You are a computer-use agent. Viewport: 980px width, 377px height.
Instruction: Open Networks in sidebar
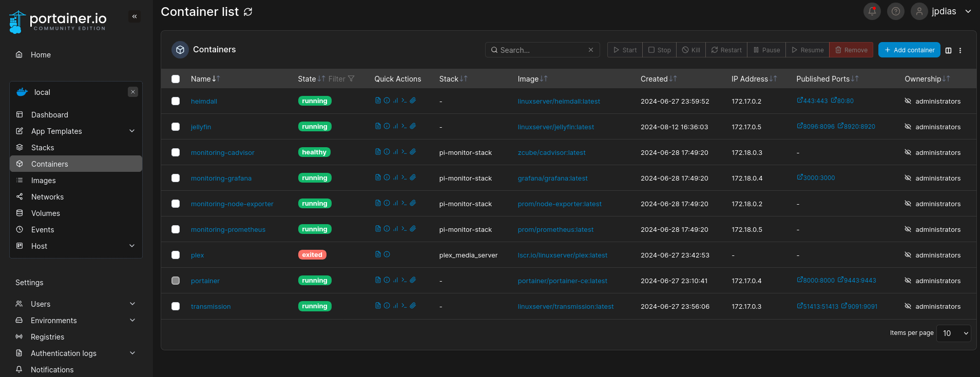point(76,196)
